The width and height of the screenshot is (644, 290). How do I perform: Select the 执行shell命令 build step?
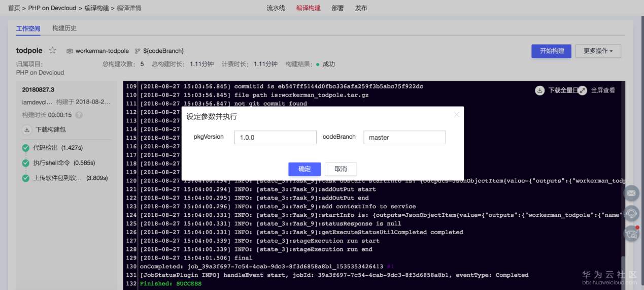pos(64,163)
